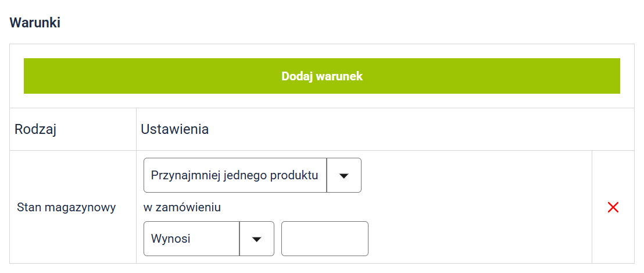Click the empty value field next to Wynosi
The width and height of the screenshot is (644, 273).
(324, 239)
